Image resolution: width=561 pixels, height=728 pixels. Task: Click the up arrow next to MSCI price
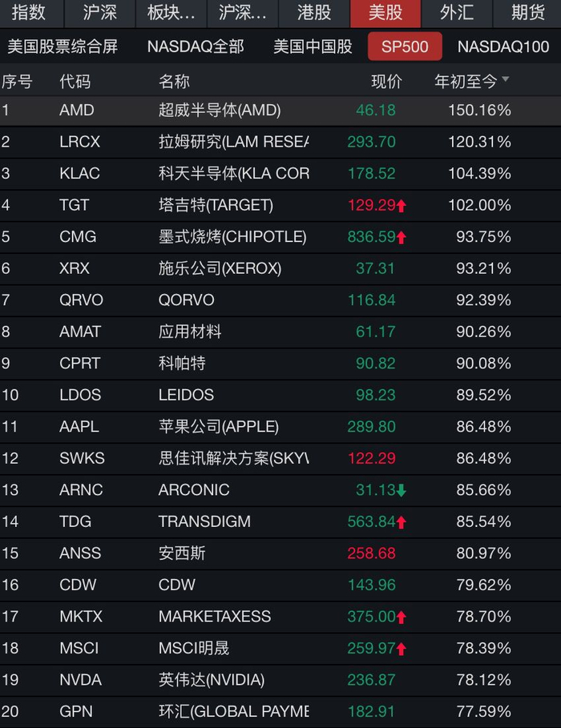tap(402, 650)
